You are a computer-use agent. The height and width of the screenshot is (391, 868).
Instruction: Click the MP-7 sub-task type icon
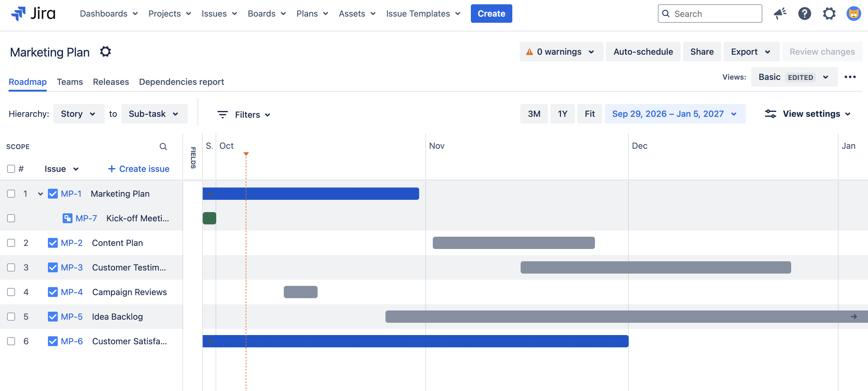67,218
